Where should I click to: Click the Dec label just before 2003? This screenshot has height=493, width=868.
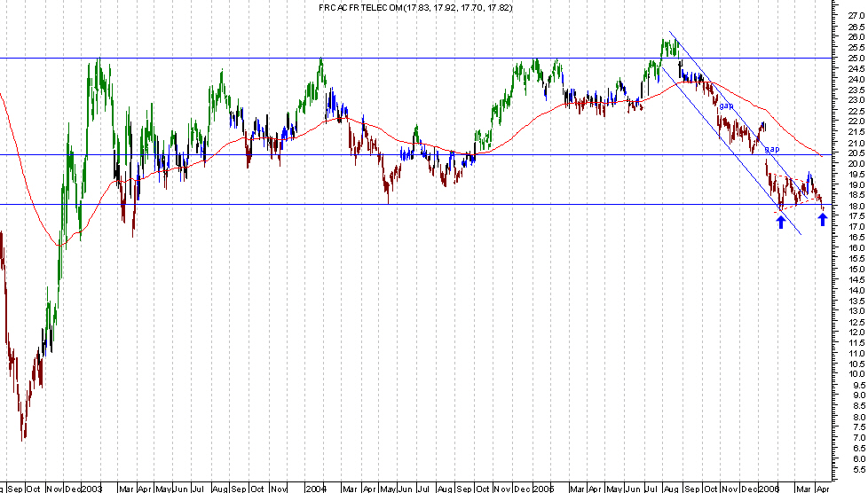click(73, 489)
